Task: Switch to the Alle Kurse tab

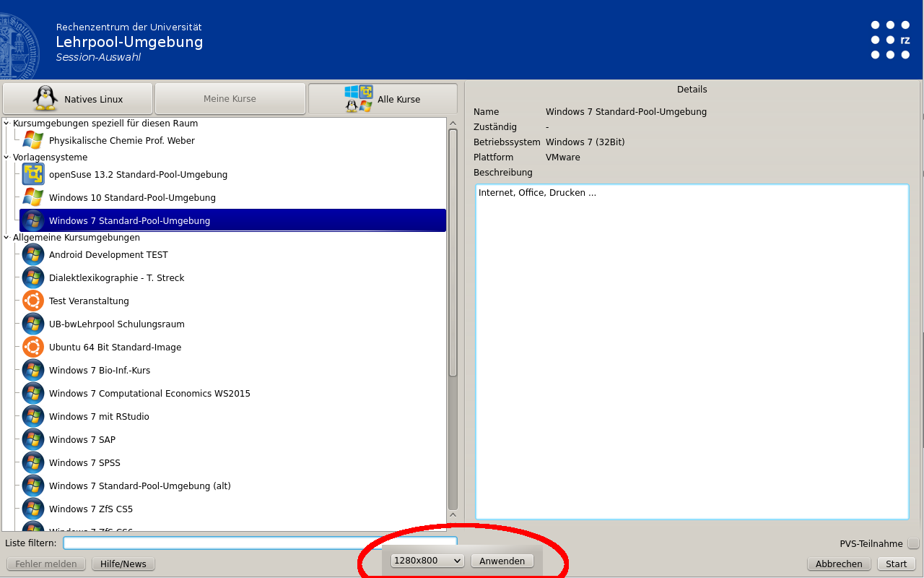Action: click(x=383, y=99)
